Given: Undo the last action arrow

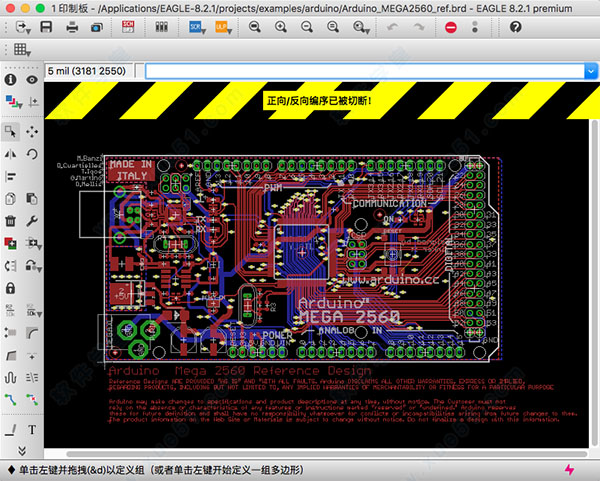Looking at the screenshot, I should coord(392,27).
